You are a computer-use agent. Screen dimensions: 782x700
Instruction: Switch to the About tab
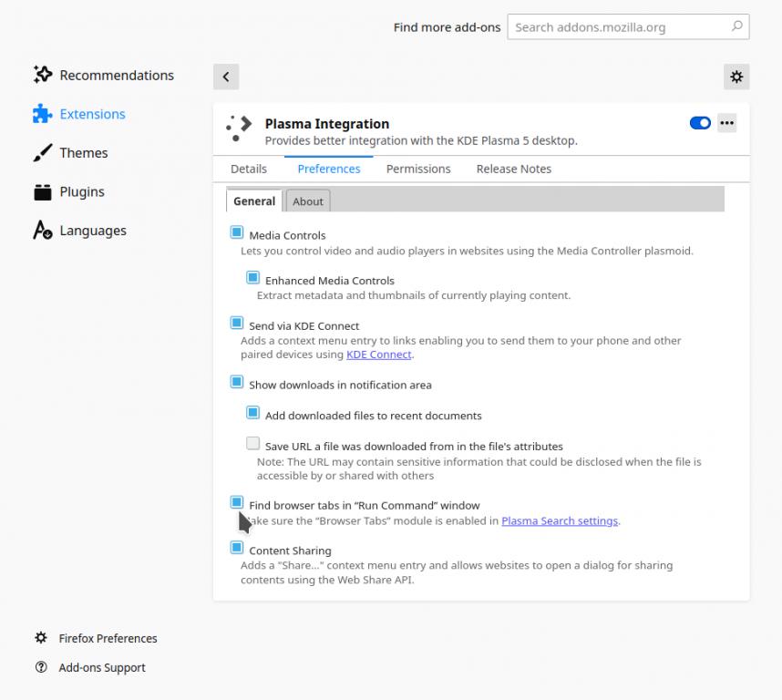point(308,201)
